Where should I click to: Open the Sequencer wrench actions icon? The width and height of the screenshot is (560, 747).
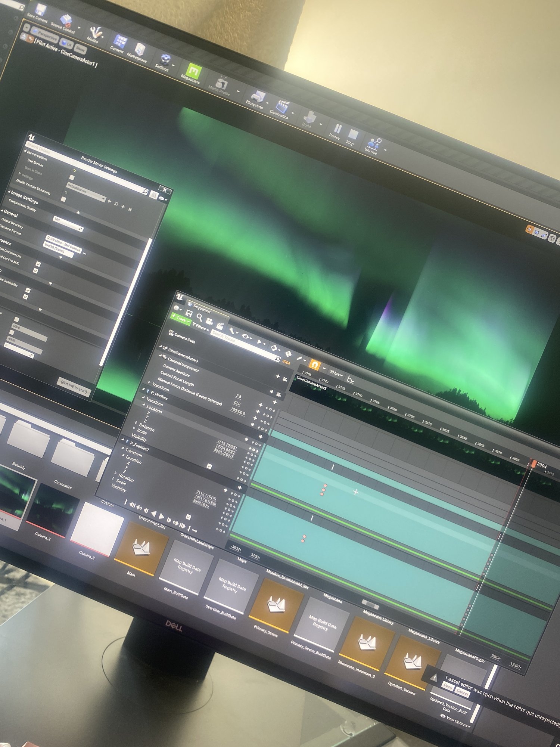[232, 331]
